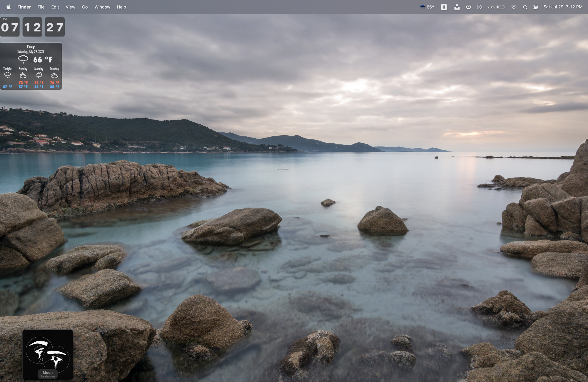Viewport: 588px width, 382px height.
Task: Open the Unsplash Wallpapers menu bar icon
Action: (457, 7)
